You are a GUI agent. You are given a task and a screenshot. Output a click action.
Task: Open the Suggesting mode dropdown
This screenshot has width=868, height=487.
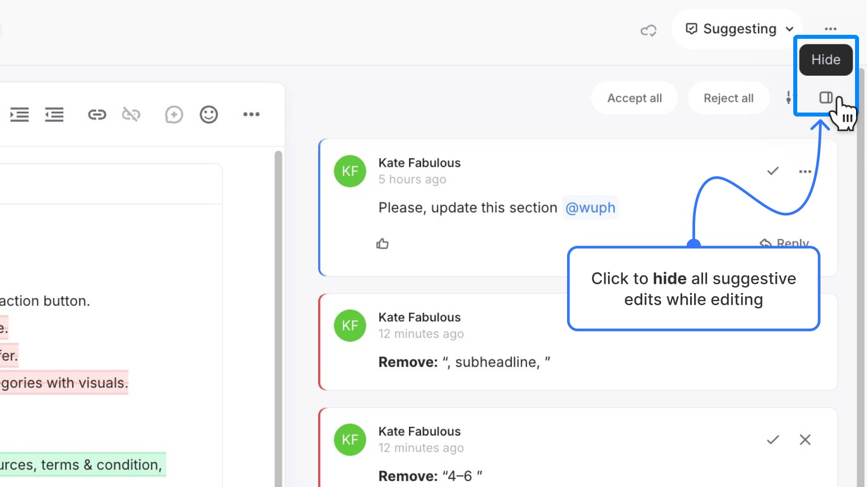[x=737, y=29]
